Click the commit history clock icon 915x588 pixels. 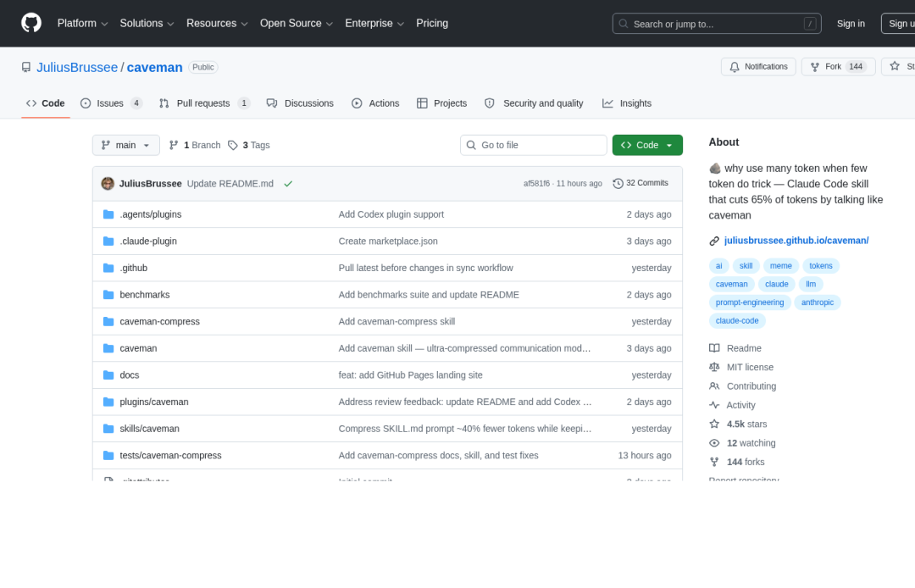click(x=618, y=183)
